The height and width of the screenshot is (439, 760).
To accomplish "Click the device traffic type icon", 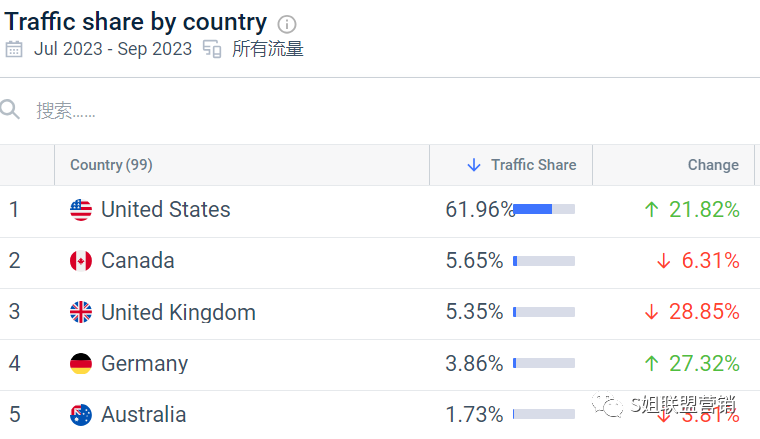I will 212,49.
